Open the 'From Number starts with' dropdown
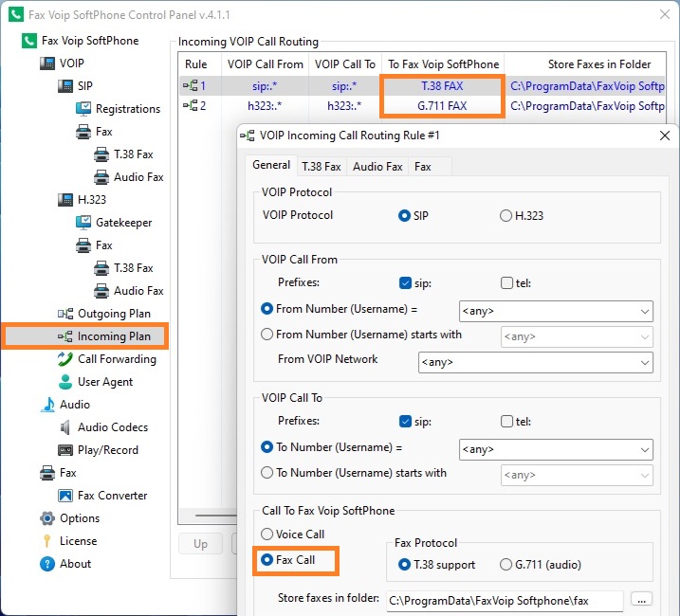 click(577, 336)
